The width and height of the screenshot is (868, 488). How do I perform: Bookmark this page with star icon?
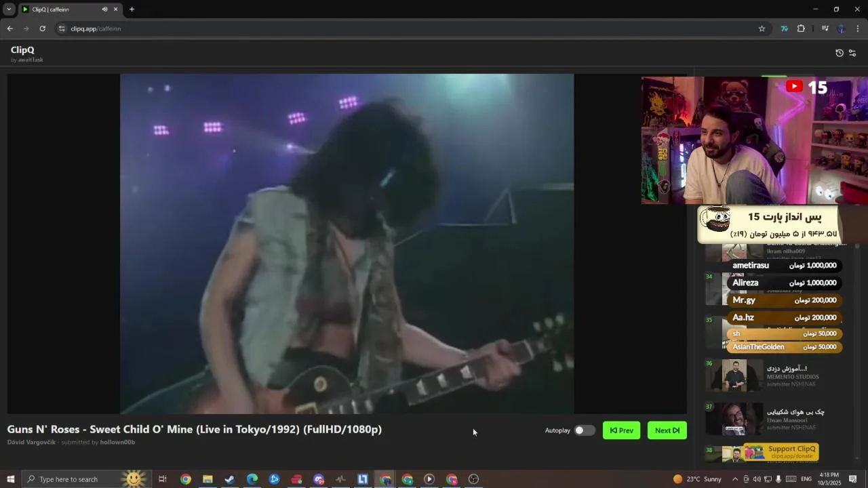tap(762, 28)
